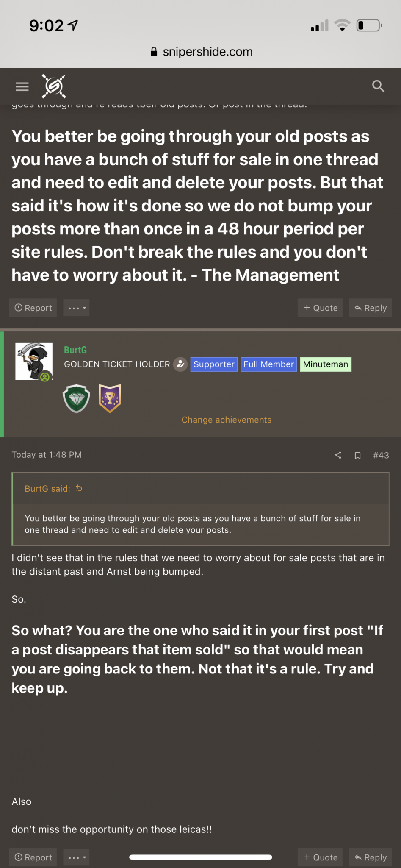Tap the snipershide.com address bar
Screen dimensions: 401x868
coord(201,52)
